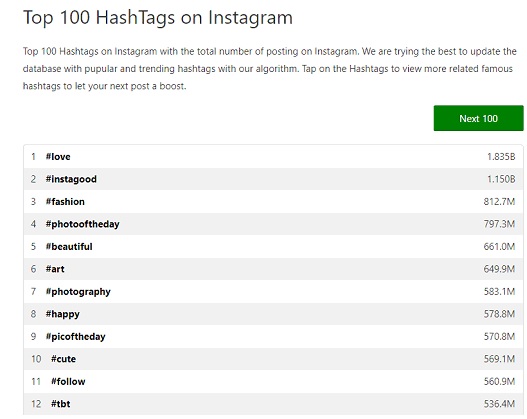The image size is (527, 419).
Task: Open the #art hashtag link
Action: pos(55,269)
